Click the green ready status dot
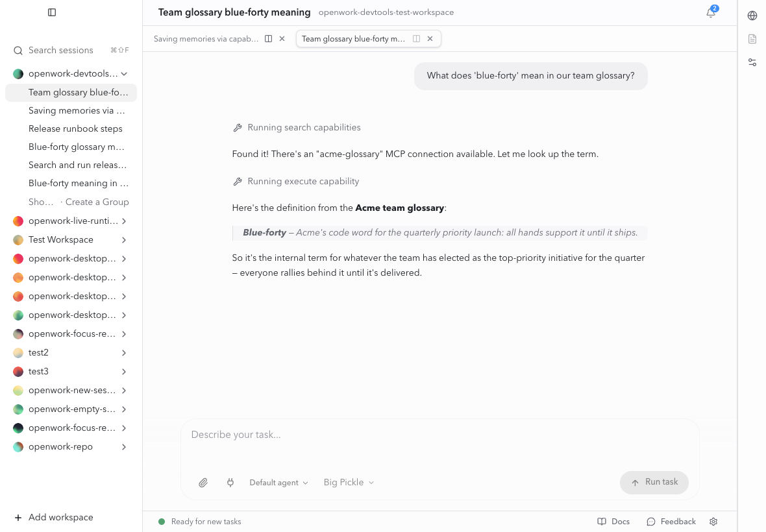Viewport: 766px width, 532px height. (162, 522)
